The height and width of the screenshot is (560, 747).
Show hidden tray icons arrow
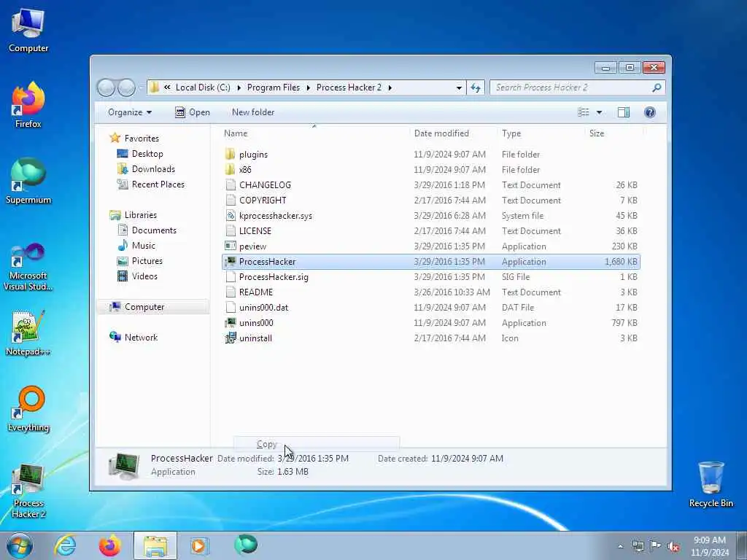[x=620, y=547]
